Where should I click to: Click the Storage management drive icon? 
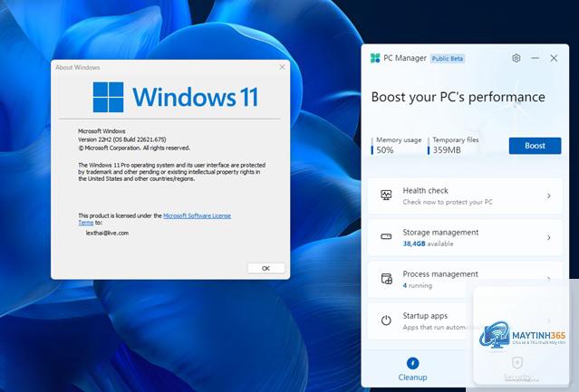pos(386,236)
